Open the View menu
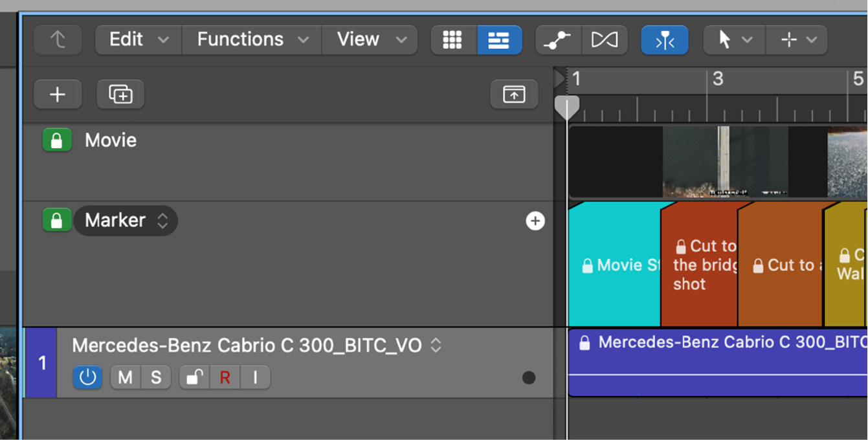This screenshot has width=868, height=440. [370, 39]
